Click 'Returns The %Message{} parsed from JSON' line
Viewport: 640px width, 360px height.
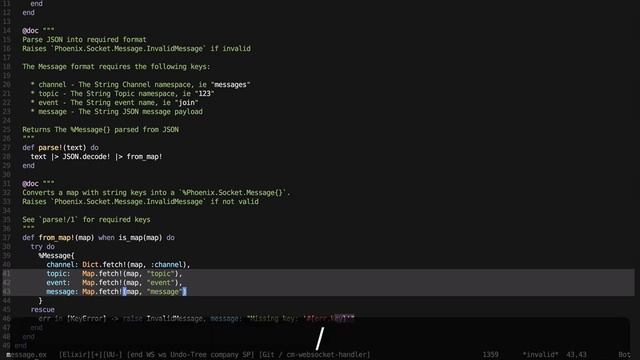point(100,129)
